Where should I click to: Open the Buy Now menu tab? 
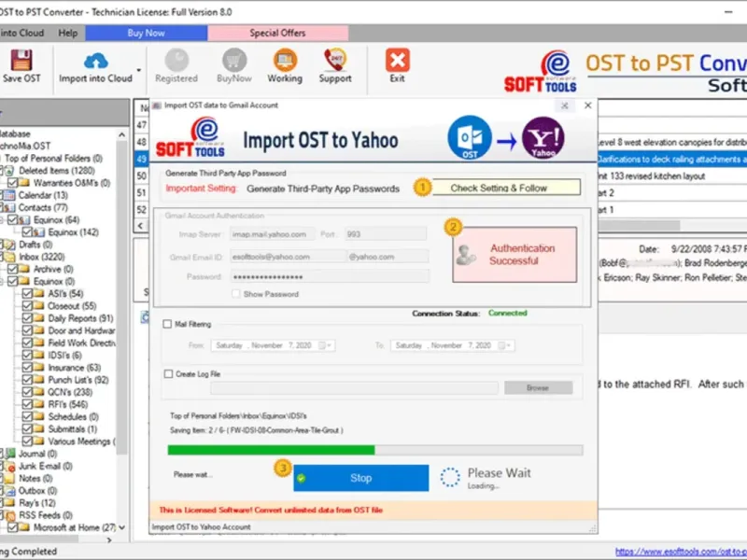click(147, 33)
